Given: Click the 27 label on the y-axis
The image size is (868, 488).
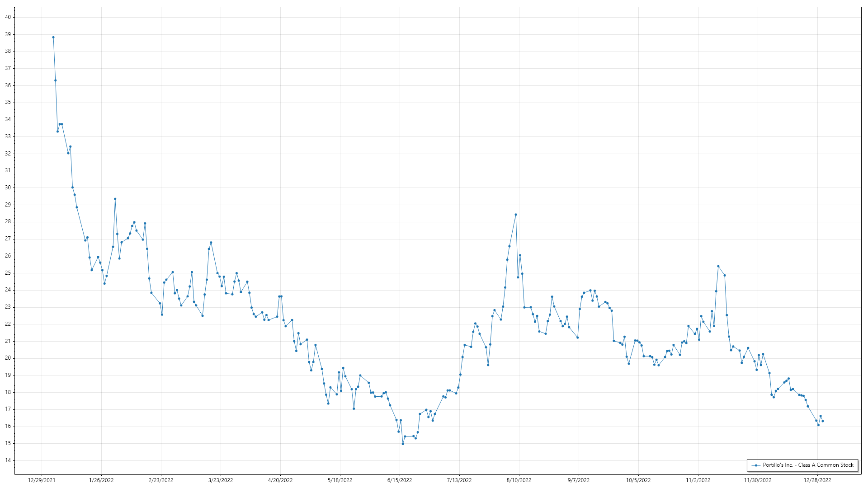Looking at the screenshot, I should pyautogui.click(x=8, y=239).
